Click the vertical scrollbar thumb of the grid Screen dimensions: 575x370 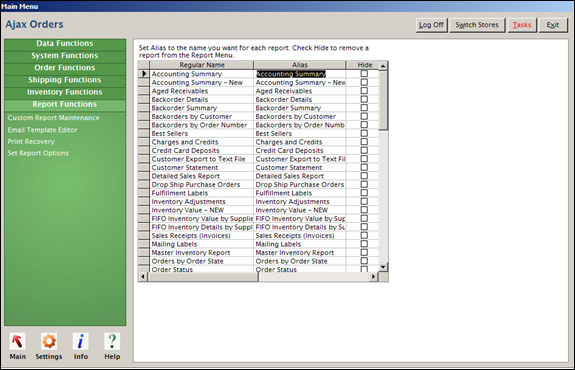tap(383, 100)
